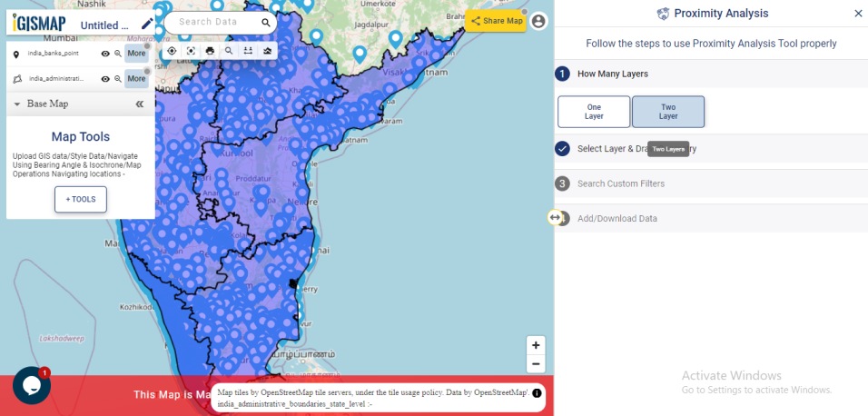Image resolution: width=868 pixels, height=416 pixels.
Task: Click the Untitled map title text
Action: [x=104, y=25]
